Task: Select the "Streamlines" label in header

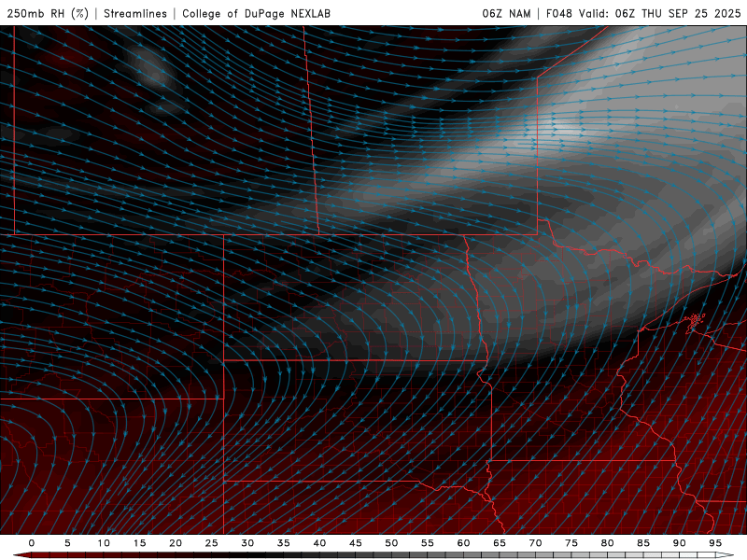Action: 135,14
